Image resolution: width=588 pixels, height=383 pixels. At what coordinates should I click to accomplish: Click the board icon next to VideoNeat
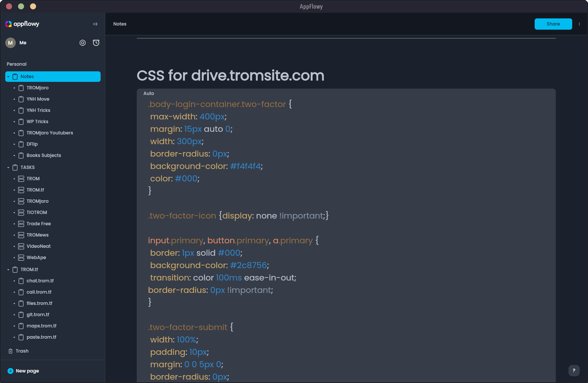click(21, 246)
